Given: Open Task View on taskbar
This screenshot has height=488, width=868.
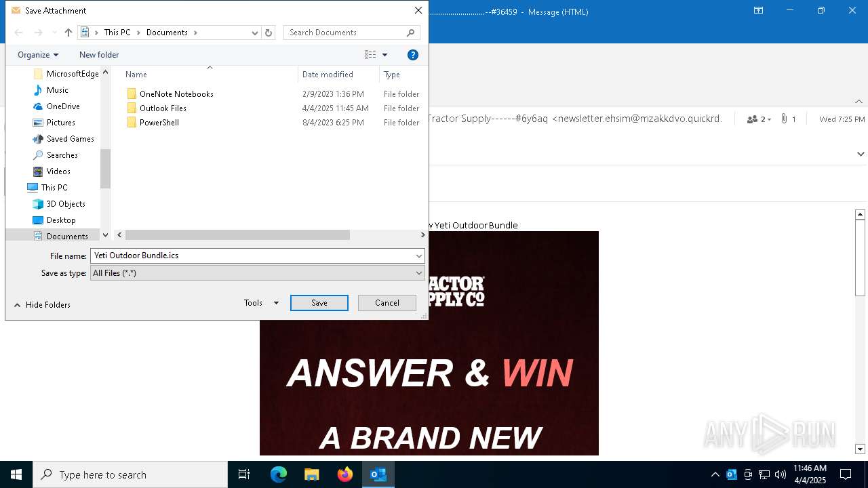Looking at the screenshot, I should [244, 474].
